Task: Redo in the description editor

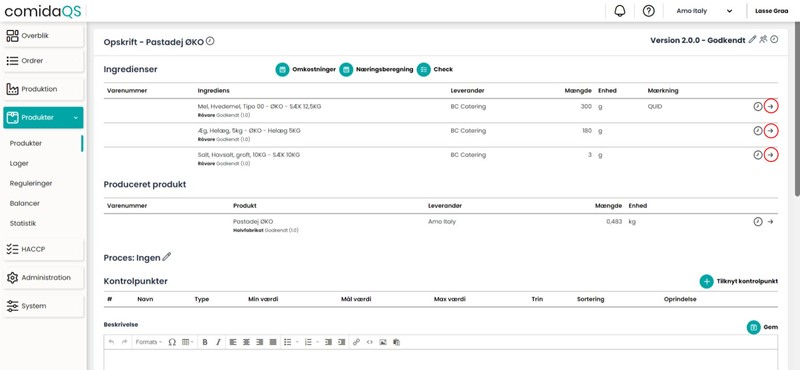Action: coord(124,342)
